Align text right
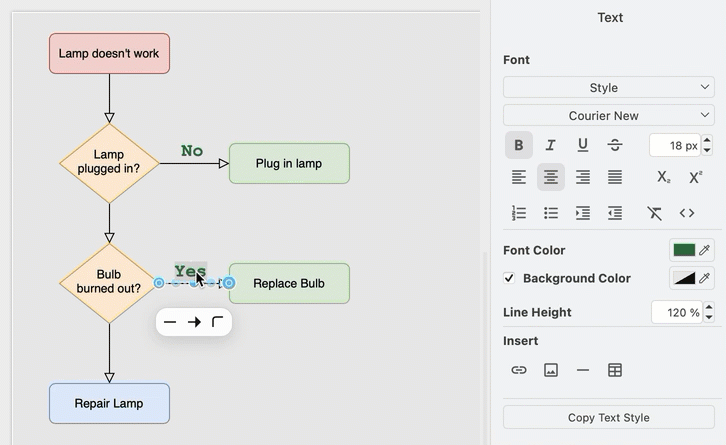726x445 pixels. coord(582,177)
